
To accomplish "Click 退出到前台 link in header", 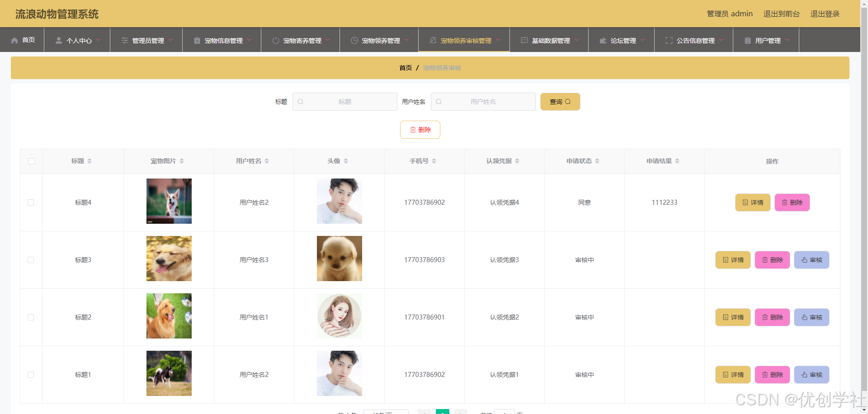I will (x=782, y=14).
